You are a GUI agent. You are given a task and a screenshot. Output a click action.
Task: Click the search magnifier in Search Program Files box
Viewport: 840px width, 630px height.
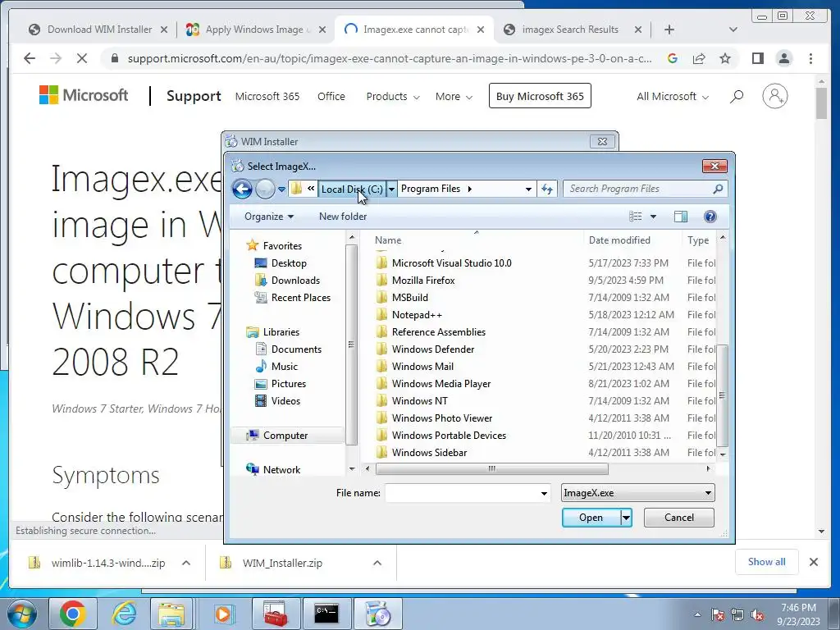[x=718, y=189]
